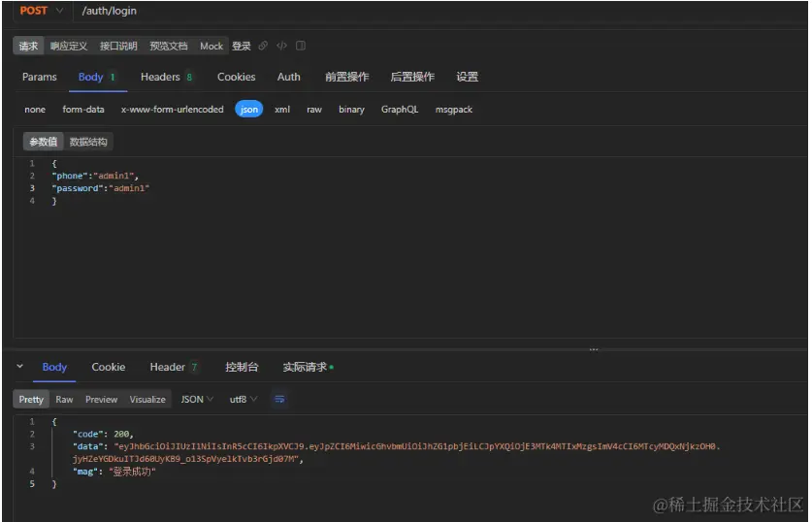Toggle word wrap icon in response toolbar
This screenshot has width=812, height=522.
point(279,400)
